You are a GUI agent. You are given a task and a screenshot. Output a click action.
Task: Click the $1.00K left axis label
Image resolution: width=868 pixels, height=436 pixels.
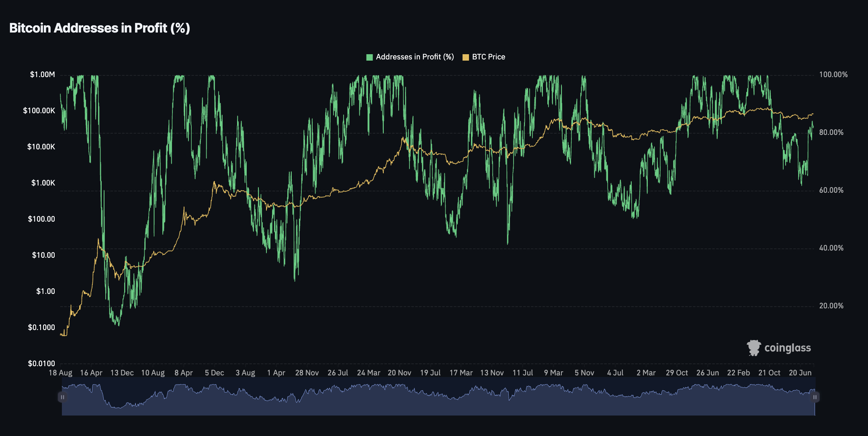(43, 183)
